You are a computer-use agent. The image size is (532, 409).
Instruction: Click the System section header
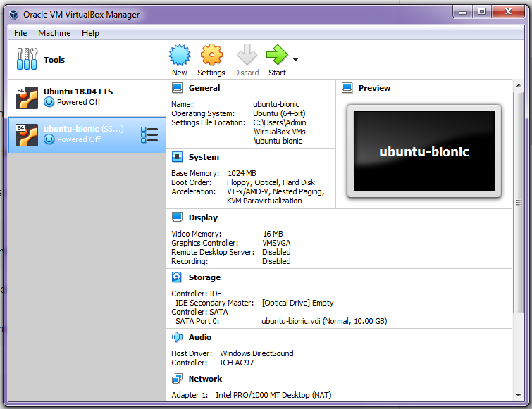click(x=204, y=157)
